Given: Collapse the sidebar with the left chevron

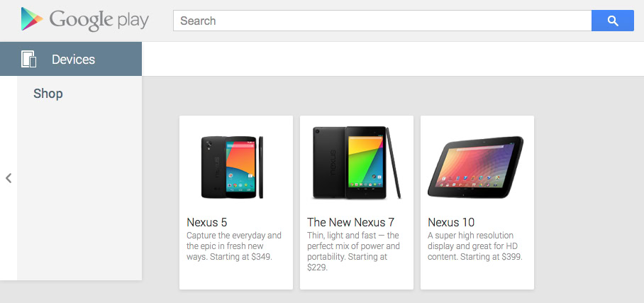Looking at the screenshot, I should 9,178.
